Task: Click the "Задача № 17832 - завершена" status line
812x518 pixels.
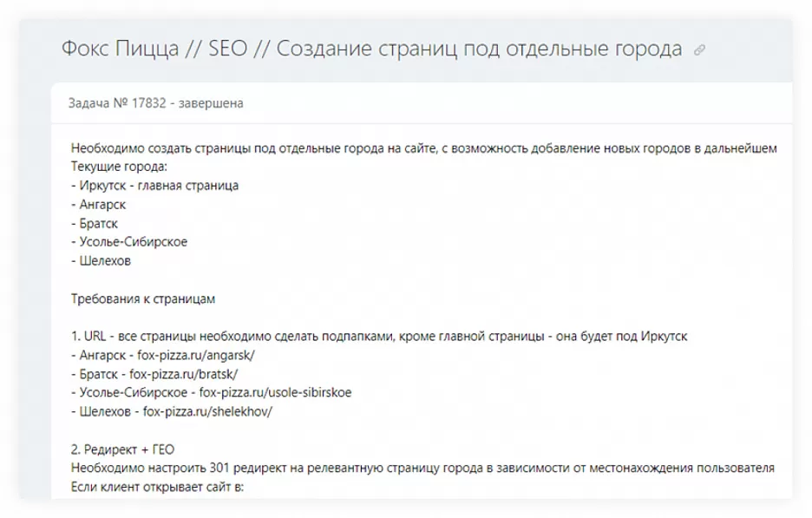Action: [x=155, y=103]
